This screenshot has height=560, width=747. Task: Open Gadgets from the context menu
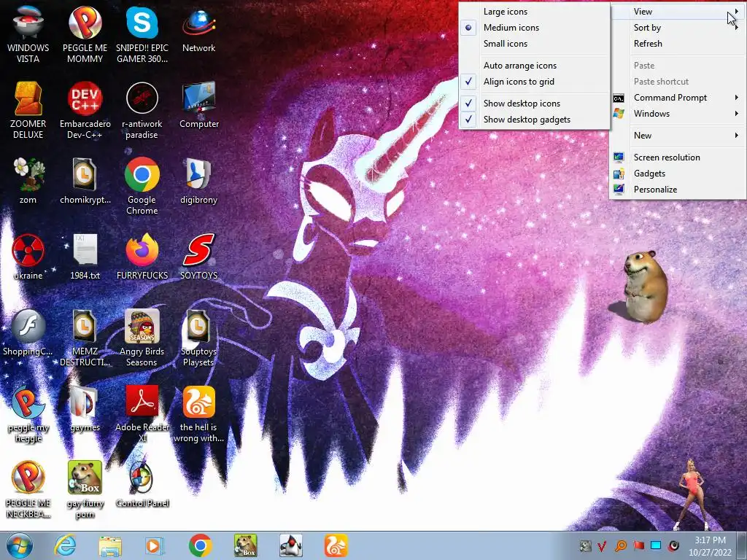(678, 174)
